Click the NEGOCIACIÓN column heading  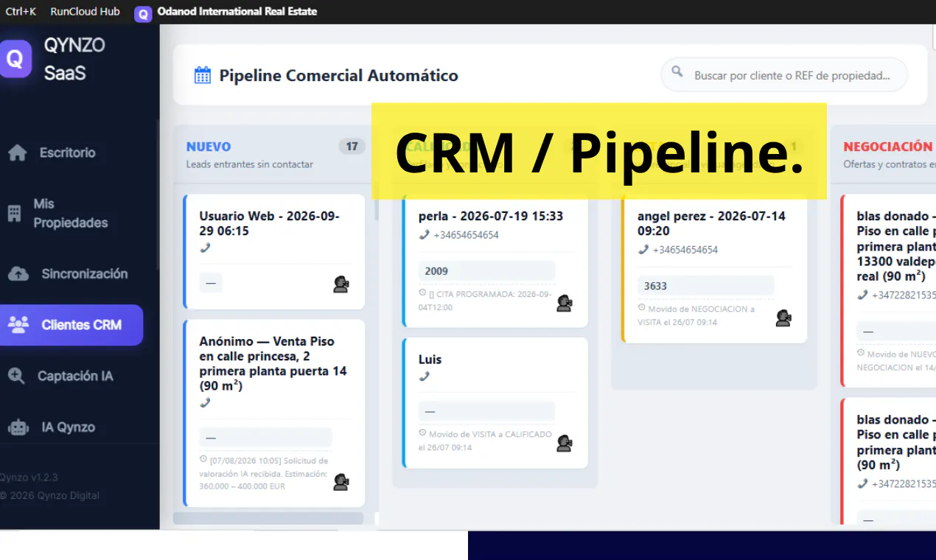click(x=888, y=147)
